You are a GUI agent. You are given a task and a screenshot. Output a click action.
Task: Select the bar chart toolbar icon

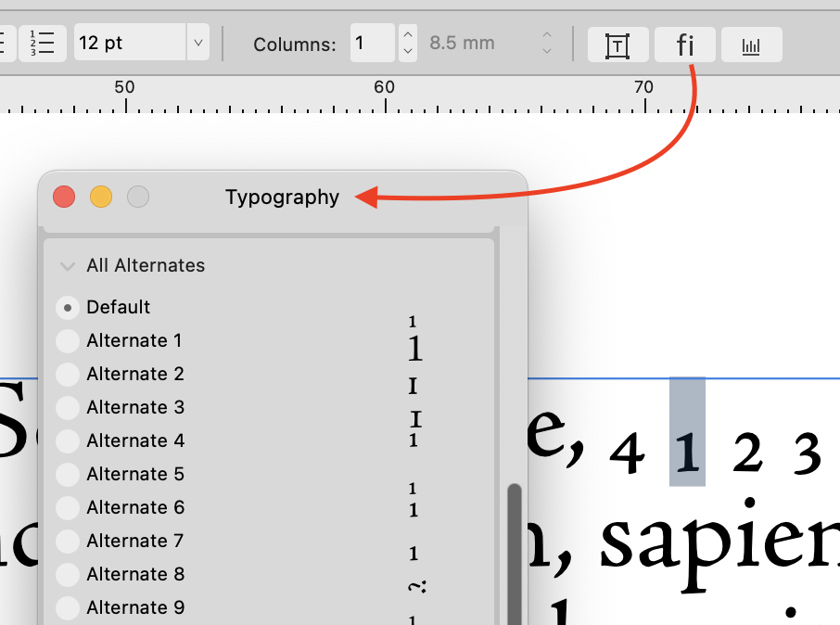[751, 44]
